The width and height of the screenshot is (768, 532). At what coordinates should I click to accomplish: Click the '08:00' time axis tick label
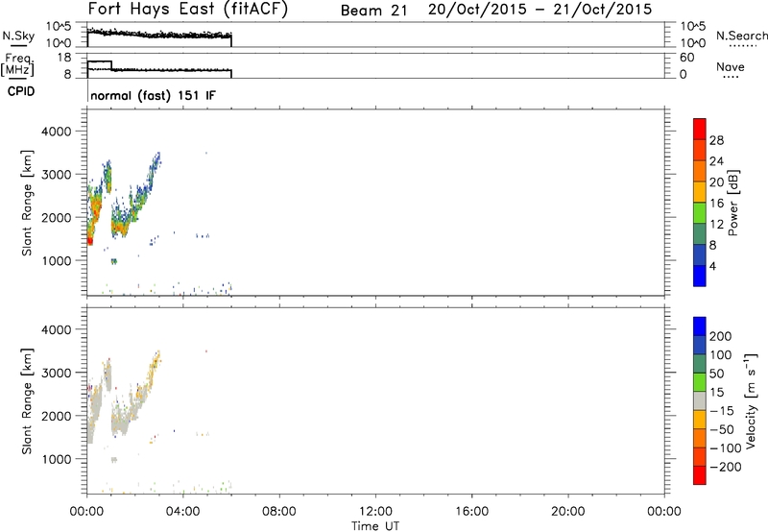pos(279,512)
